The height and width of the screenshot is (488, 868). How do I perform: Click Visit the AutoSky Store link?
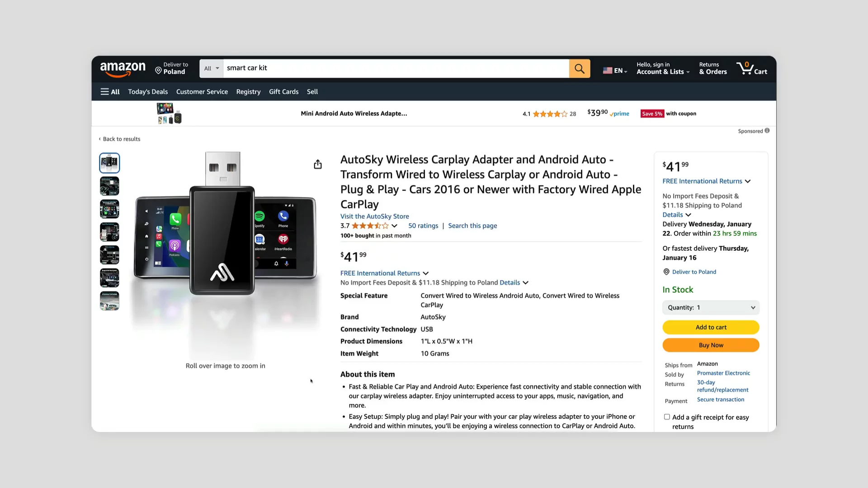click(374, 216)
